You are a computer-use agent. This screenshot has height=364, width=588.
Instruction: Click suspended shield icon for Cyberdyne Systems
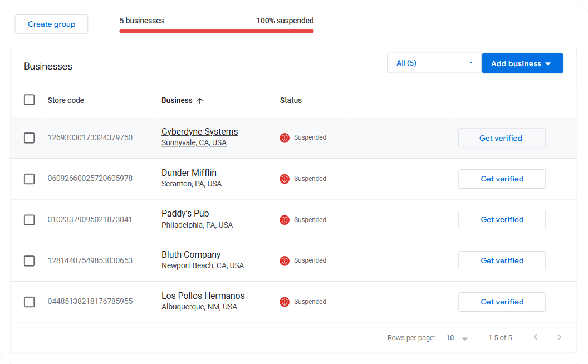click(x=284, y=138)
